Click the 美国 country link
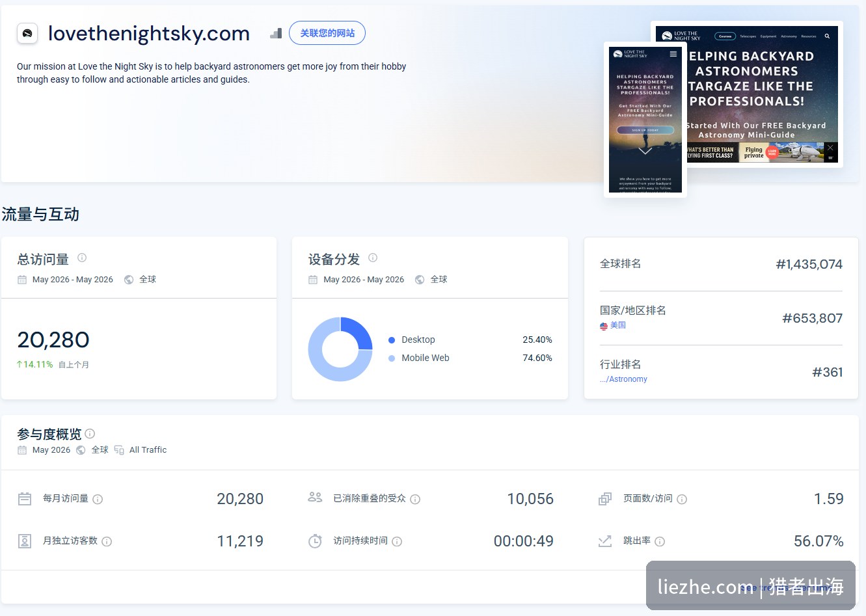 (x=618, y=325)
